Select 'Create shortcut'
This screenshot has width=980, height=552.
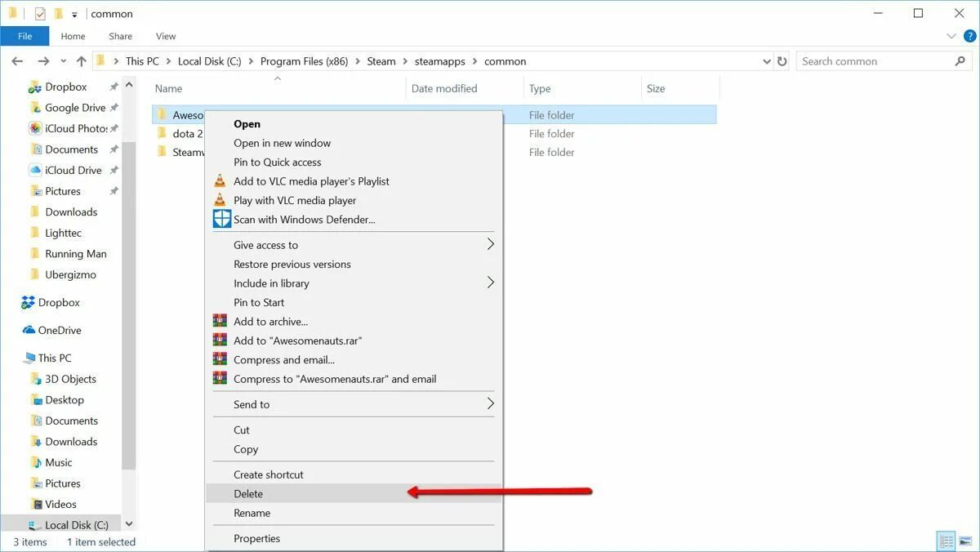pos(354,474)
